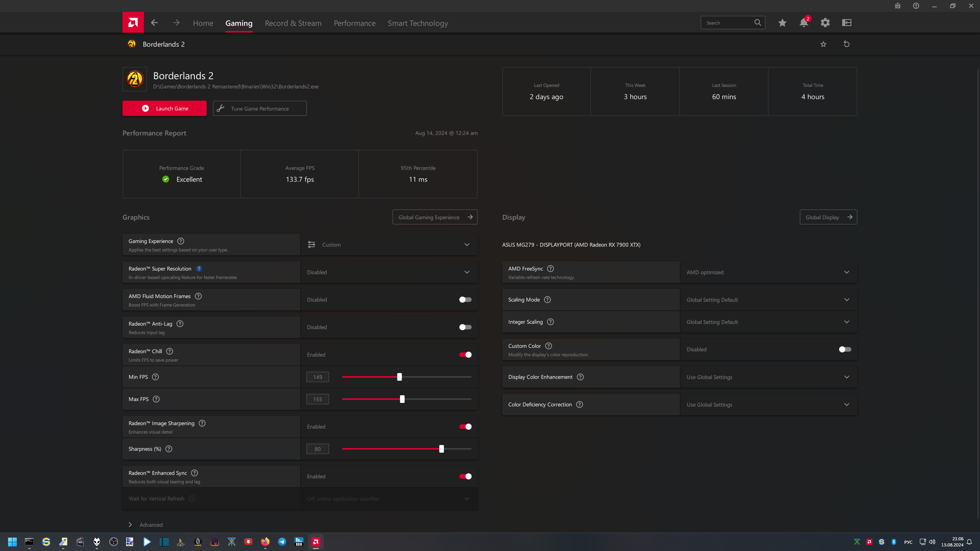The width and height of the screenshot is (980, 551).
Task: Click the AMD logo home icon
Action: coord(133,23)
